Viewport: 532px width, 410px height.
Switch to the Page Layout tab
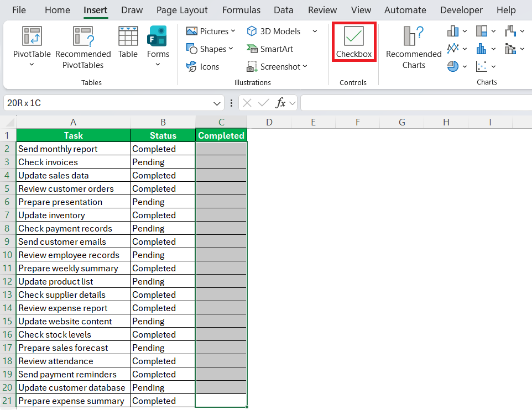click(182, 10)
